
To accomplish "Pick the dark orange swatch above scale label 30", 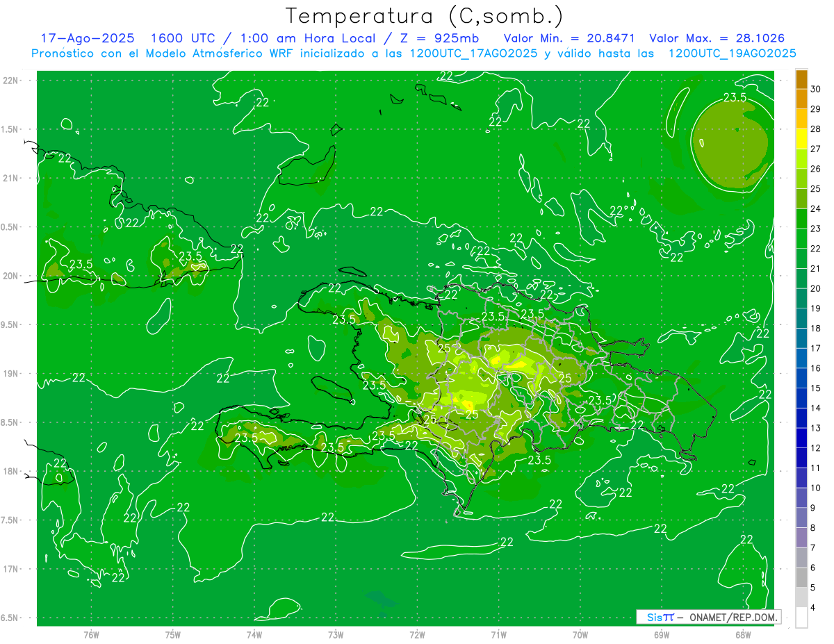I will pyautogui.click(x=801, y=79).
